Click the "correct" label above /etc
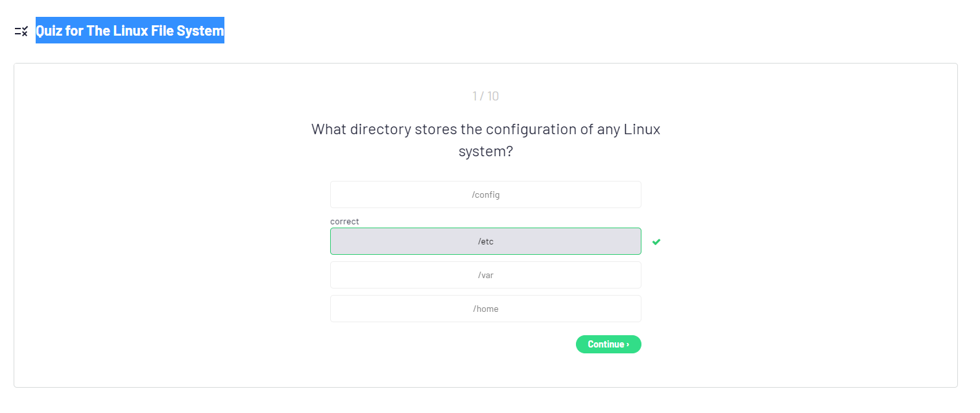Viewport: 980px width, 413px height. (x=344, y=222)
